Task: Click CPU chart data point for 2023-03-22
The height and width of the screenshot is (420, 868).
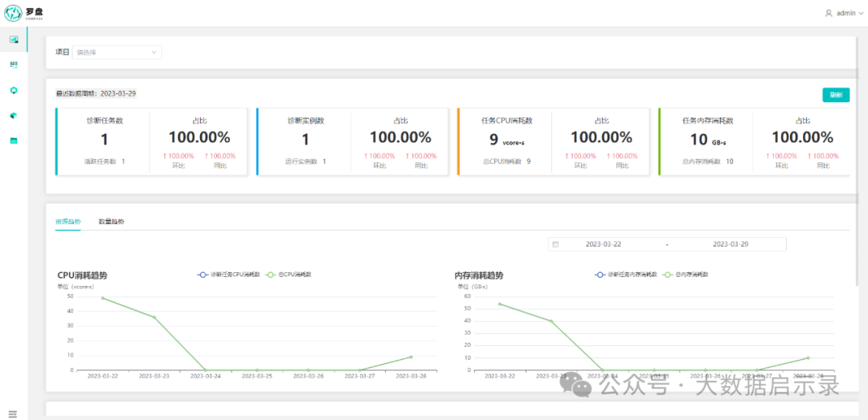Action: click(102, 298)
